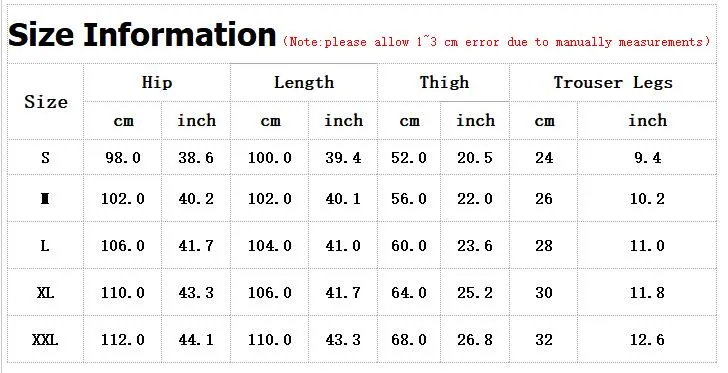Select the 39.4 length inch cell
This screenshot has width=728, height=373.
343,157
